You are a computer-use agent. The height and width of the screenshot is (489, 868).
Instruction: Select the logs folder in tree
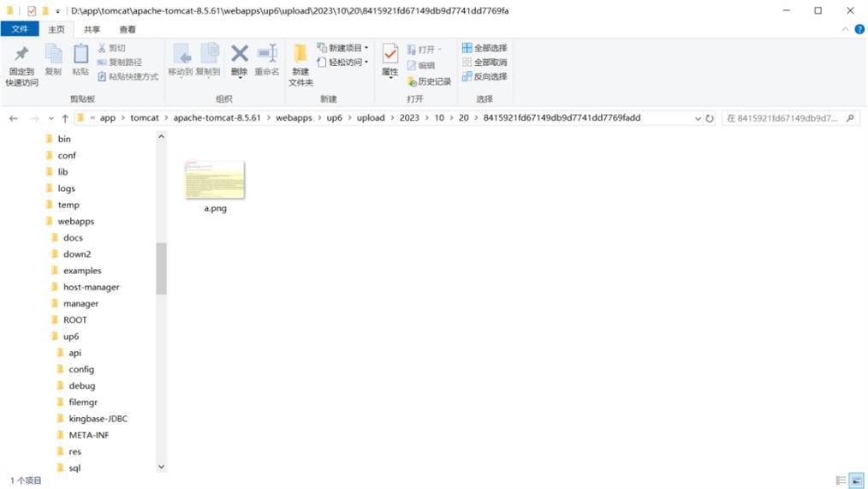(66, 188)
